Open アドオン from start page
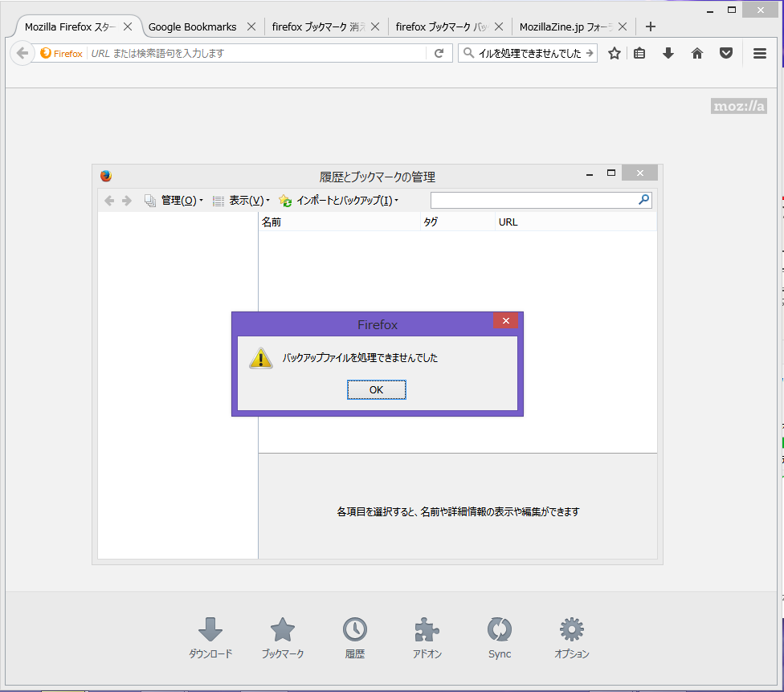The width and height of the screenshot is (784, 692). pyautogui.click(x=427, y=638)
